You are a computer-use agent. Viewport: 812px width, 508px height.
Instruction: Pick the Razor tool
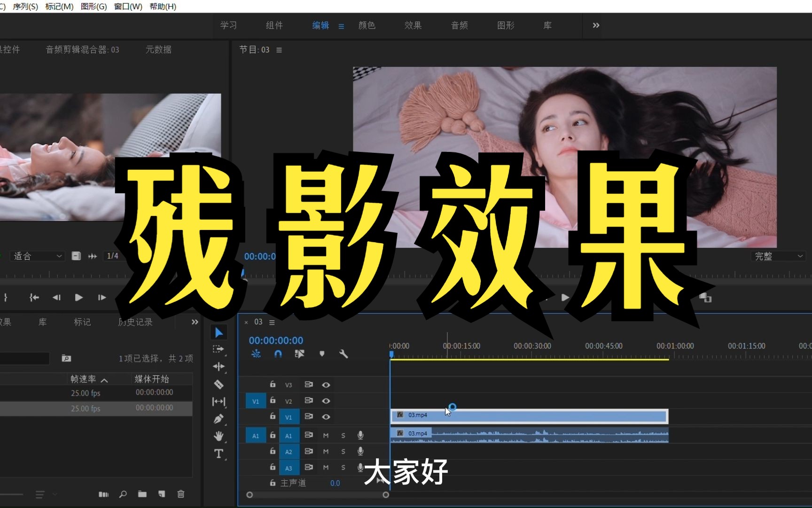pyautogui.click(x=219, y=384)
